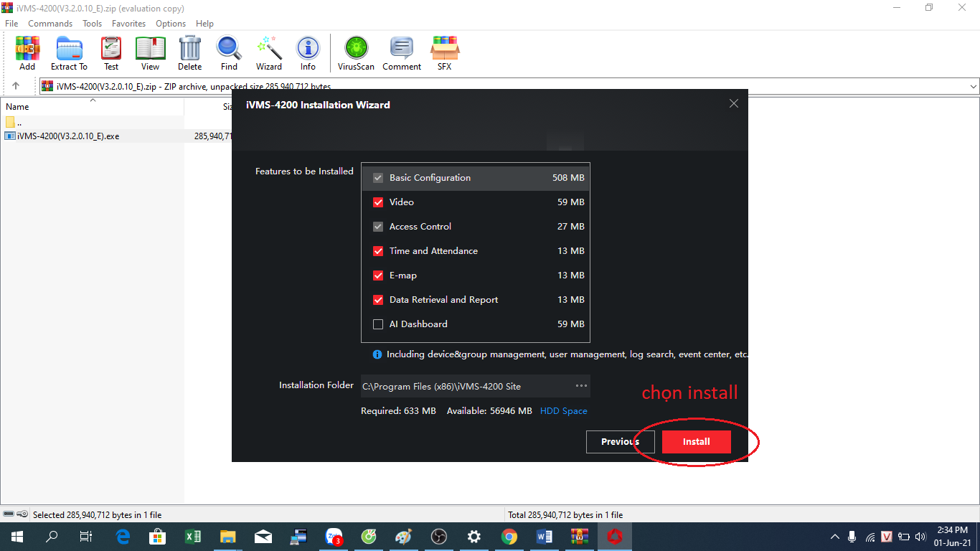Open Google Chrome from taskbar
Viewport: 980px width, 551px height.
click(509, 537)
